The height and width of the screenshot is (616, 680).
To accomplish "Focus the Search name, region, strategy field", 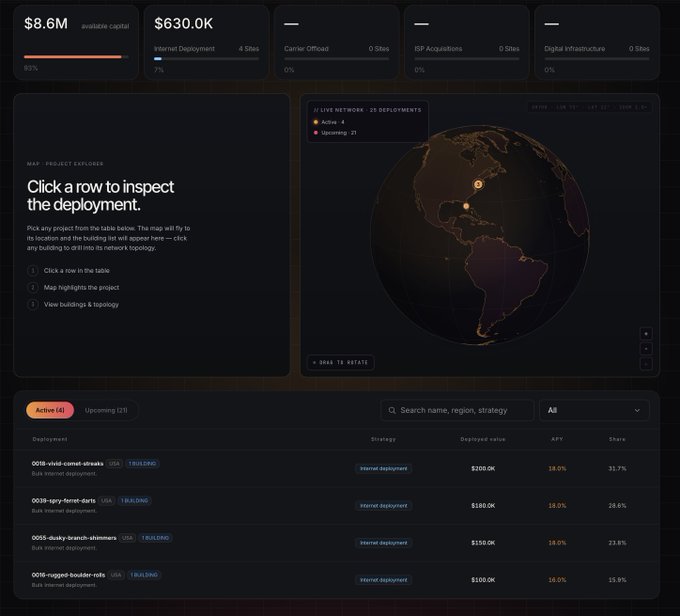I will point(457,410).
